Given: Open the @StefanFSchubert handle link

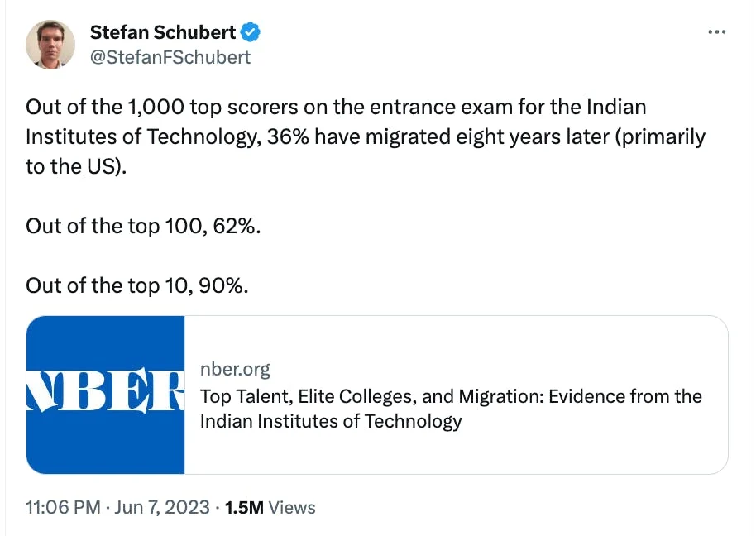Looking at the screenshot, I should click(x=170, y=57).
